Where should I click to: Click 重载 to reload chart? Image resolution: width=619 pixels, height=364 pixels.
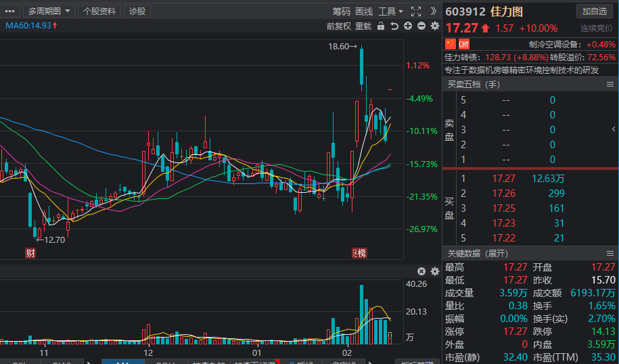363,26
